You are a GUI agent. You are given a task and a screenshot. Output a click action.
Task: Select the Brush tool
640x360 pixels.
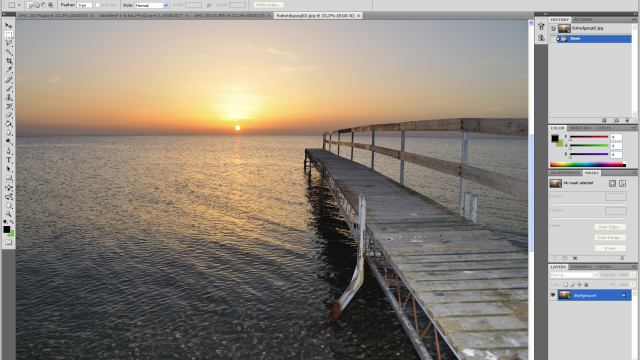point(9,89)
